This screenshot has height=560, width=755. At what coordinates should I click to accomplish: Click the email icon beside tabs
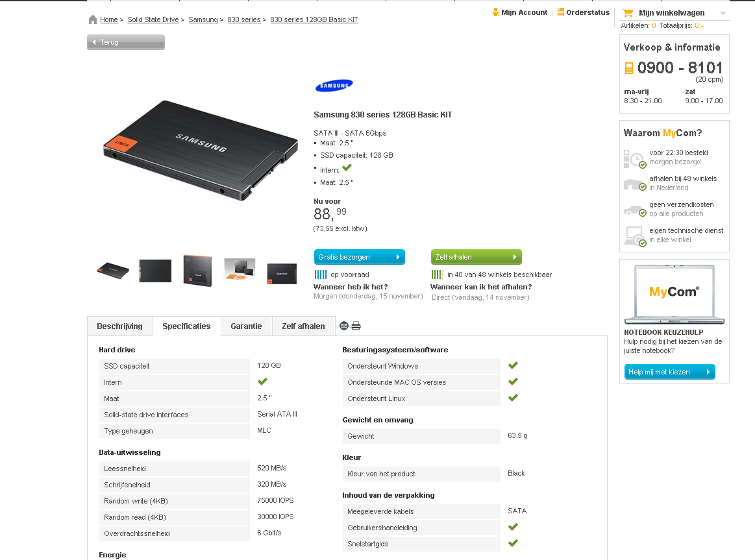click(344, 326)
